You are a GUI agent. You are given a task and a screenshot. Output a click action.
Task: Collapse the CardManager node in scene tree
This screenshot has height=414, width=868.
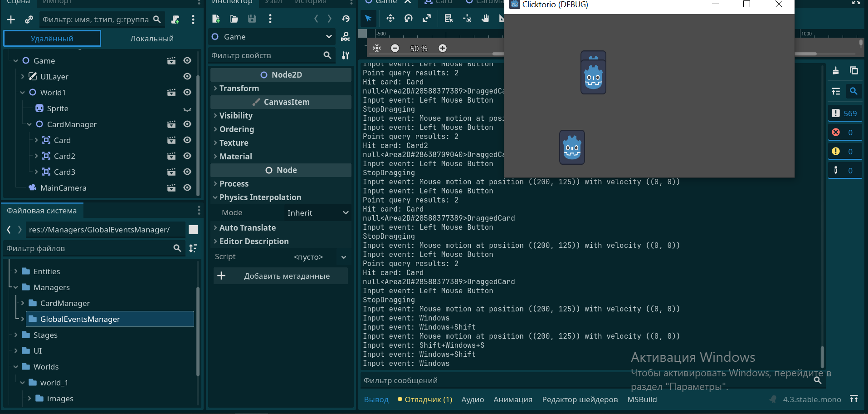[x=29, y=124]
